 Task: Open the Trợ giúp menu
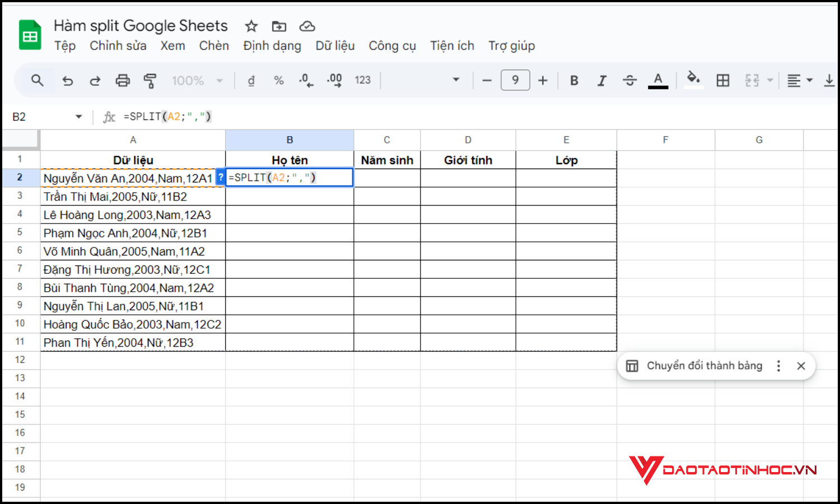(511, 46)
